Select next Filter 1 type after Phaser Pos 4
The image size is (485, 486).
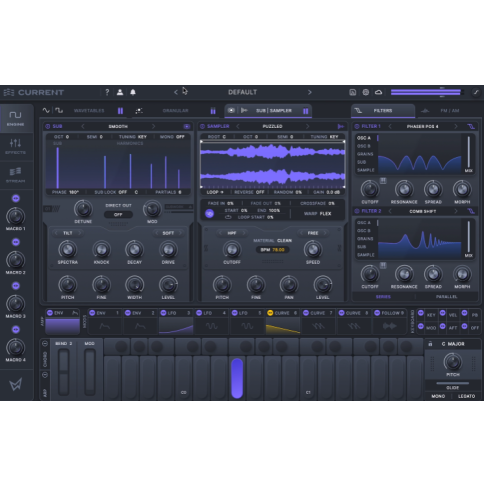point(455,126)
